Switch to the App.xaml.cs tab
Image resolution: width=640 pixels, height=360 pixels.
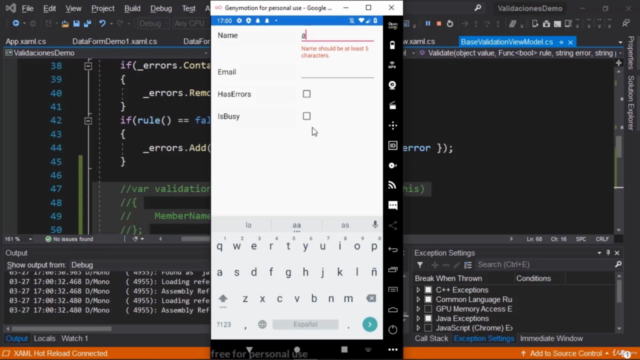tap(26, 42)
